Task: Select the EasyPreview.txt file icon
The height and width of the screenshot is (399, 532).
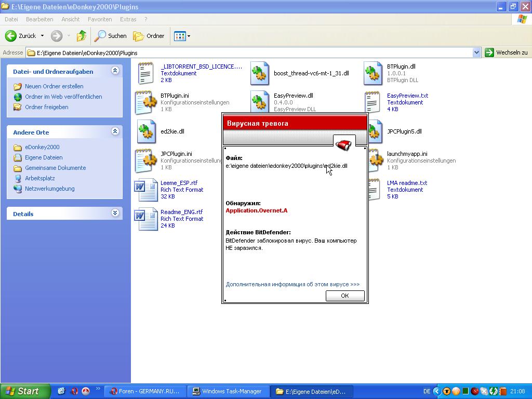Action: (x=372, y=102)
